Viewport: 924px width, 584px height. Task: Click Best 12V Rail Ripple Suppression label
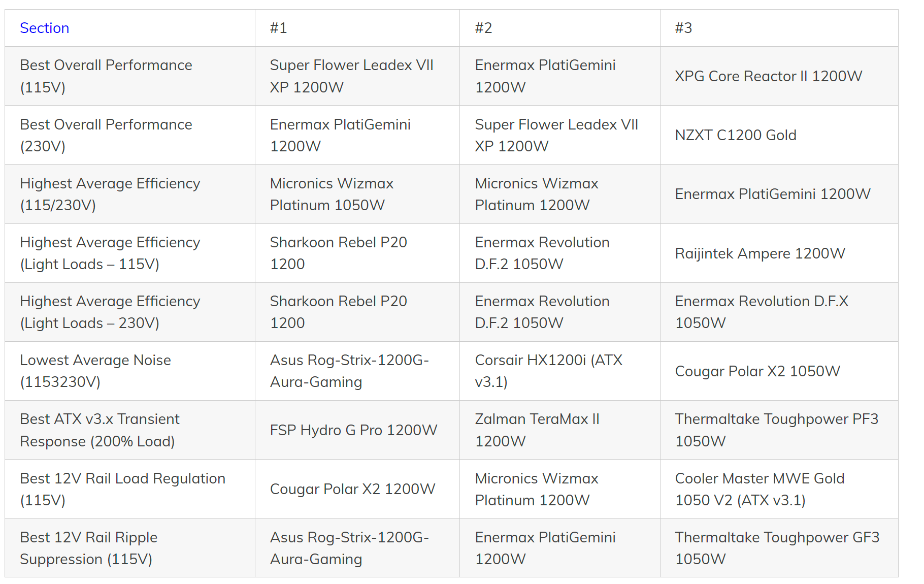tap(88, 548)
